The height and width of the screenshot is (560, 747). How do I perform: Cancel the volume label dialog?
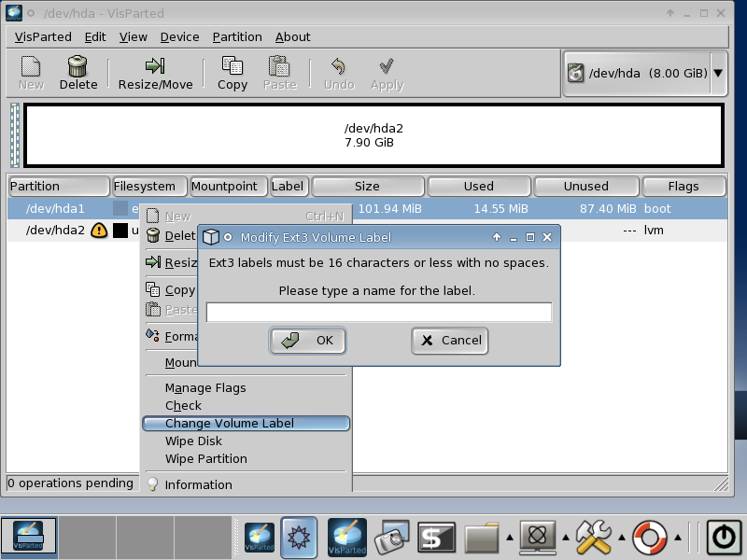[450, 341]
